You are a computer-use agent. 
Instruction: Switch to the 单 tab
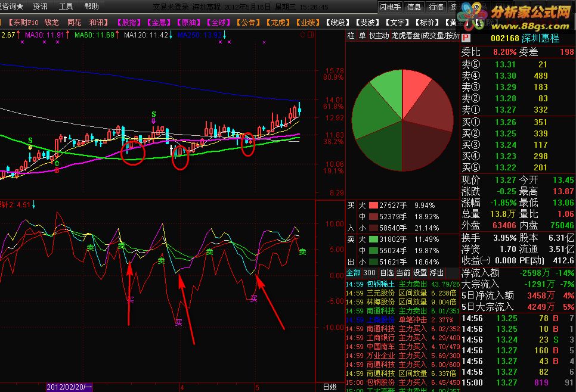362,36
